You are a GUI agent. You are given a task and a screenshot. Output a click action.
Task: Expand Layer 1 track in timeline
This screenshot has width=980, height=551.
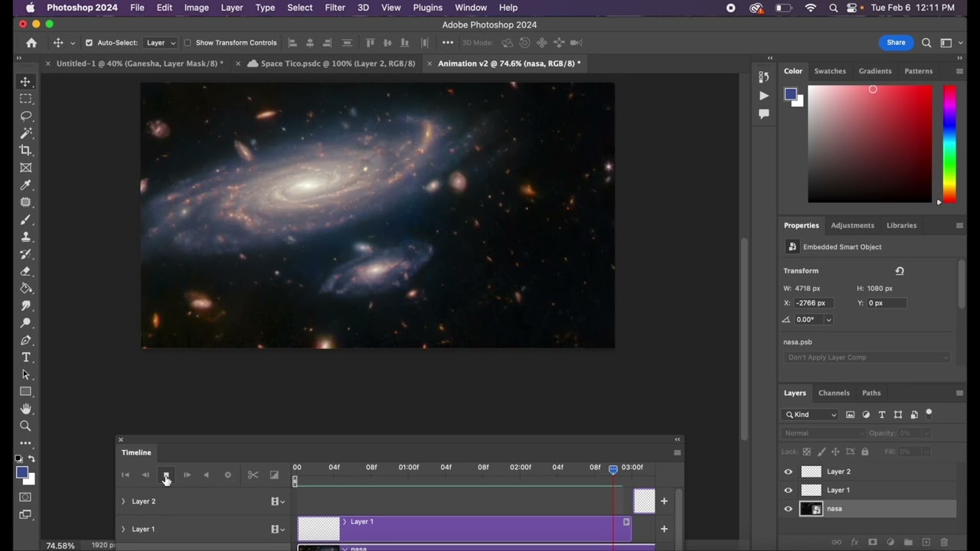[x=123, y=529]
